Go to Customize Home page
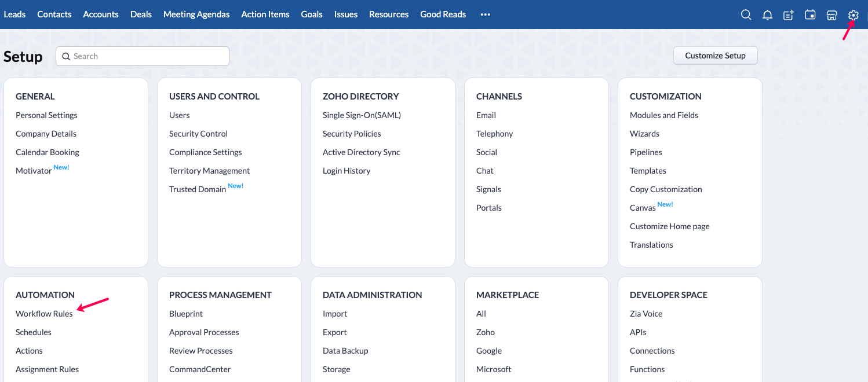This screenshot has width=868, height=382. tap(670, 226)
